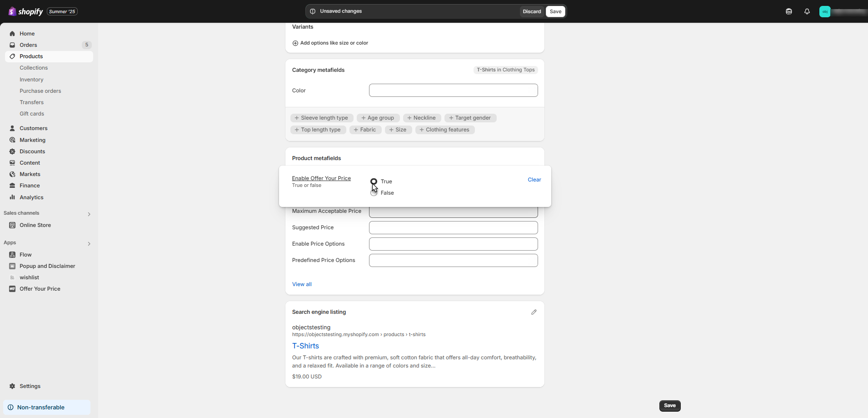
Task: Open Gift cards page
Action: [32, 114]
